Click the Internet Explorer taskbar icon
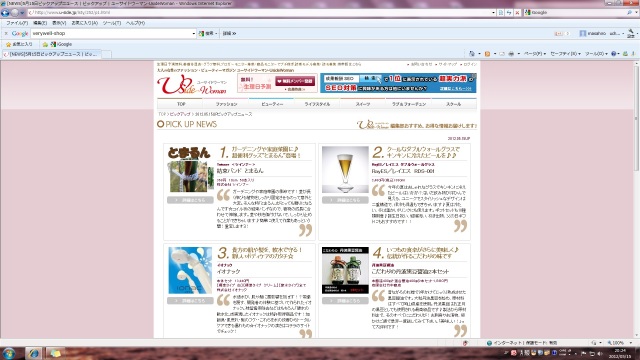The height and width of the screenshot is (360, 640). (x=33, y=353)
